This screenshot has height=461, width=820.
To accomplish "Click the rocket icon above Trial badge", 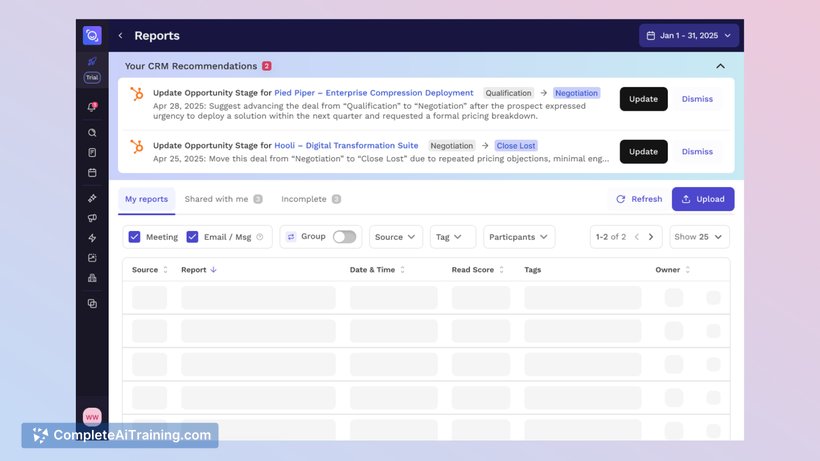I will click(x=92, y=62).
